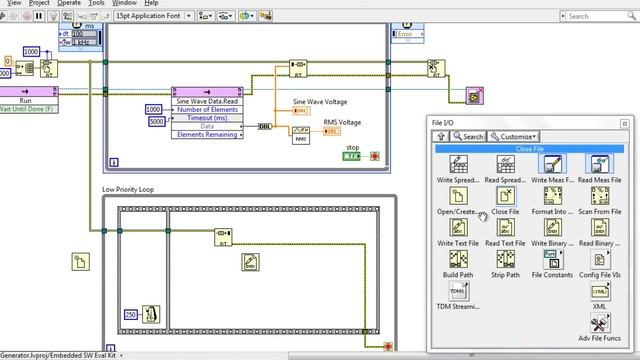Open Distribute Objects dropdown
This screenshot has width=640, height=360.
225,16
